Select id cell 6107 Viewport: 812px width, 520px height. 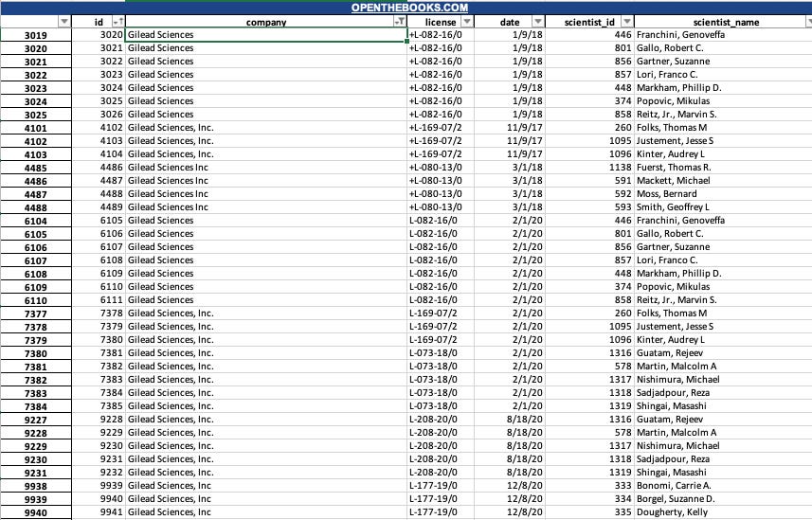[99, 247]
